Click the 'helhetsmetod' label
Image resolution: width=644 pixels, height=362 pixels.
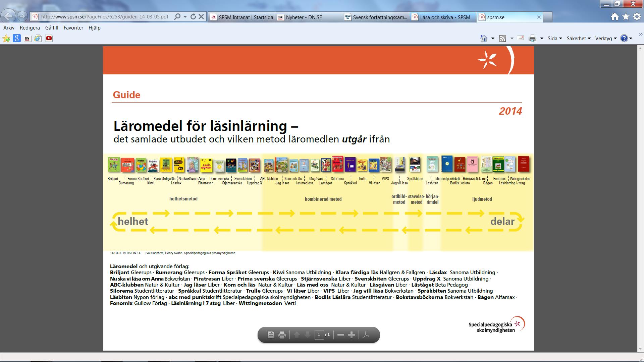pyautogui.click(x=183, y=199)
